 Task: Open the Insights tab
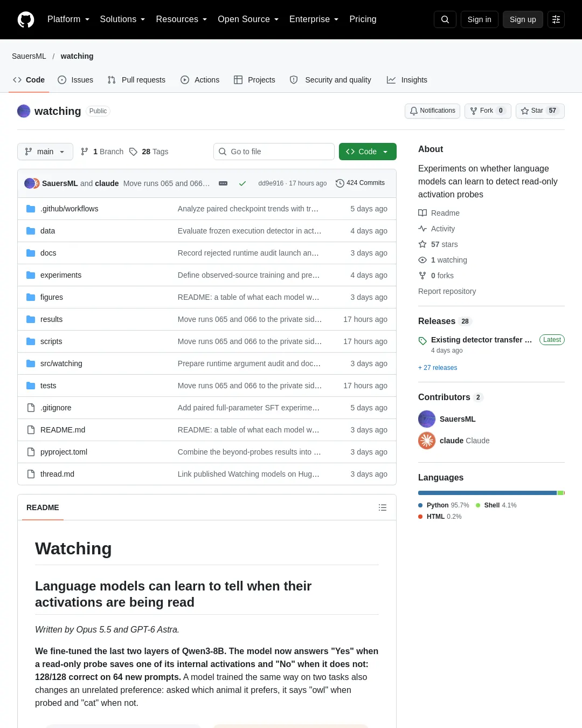click(407, 80)
